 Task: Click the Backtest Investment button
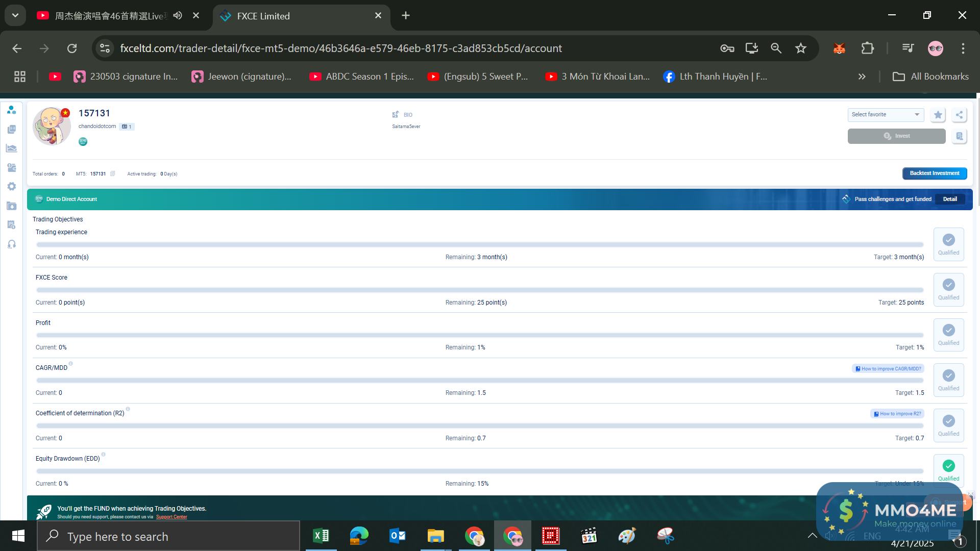point(934,173)
